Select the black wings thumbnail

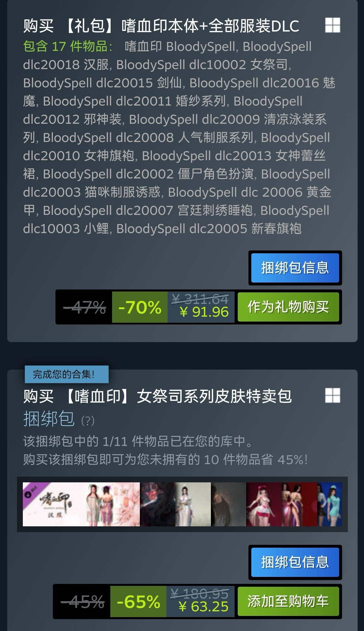point(229,504)
